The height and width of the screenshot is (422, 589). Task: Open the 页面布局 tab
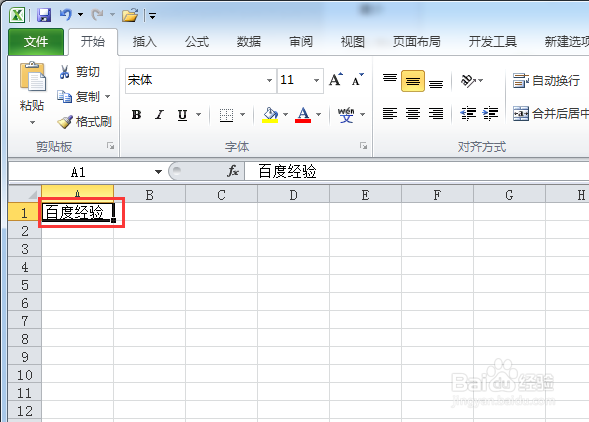point(417,41)
